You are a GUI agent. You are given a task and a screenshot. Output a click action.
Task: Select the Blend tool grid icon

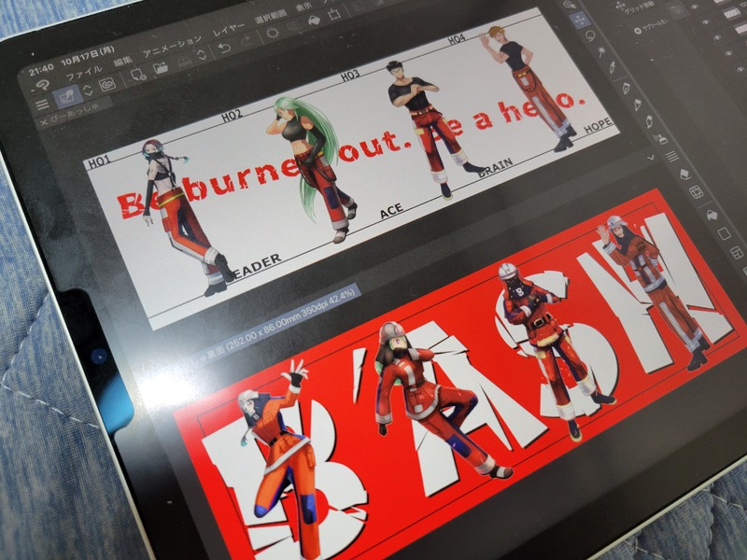(x=697, y=192)
